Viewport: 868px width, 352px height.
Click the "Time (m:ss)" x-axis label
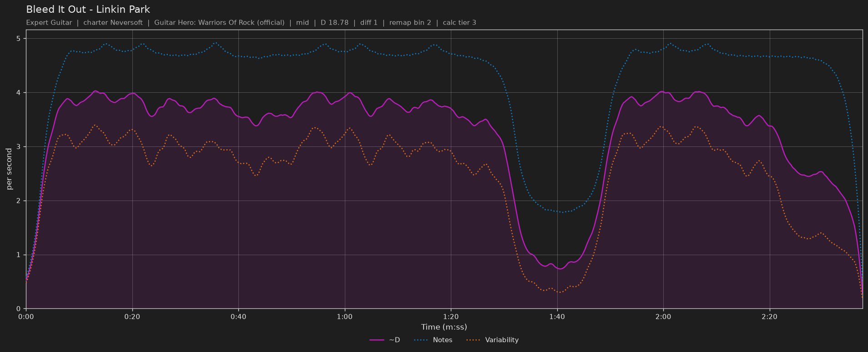(444, 327)
